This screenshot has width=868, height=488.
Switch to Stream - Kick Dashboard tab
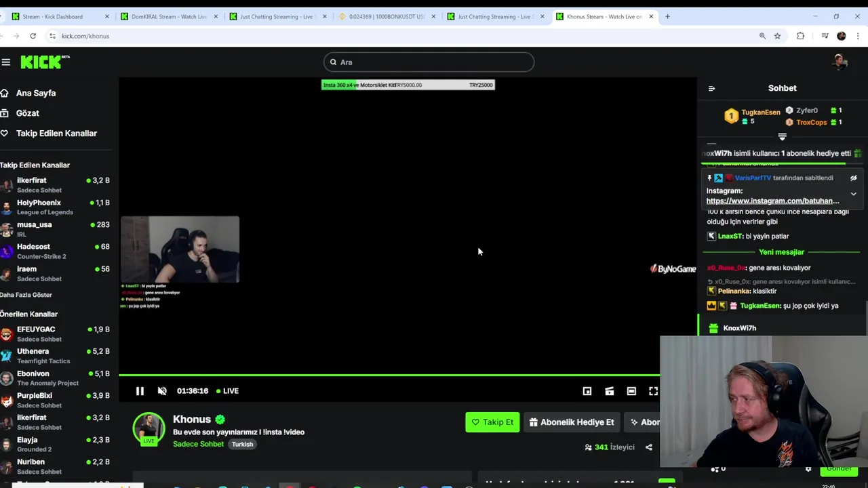58,16
